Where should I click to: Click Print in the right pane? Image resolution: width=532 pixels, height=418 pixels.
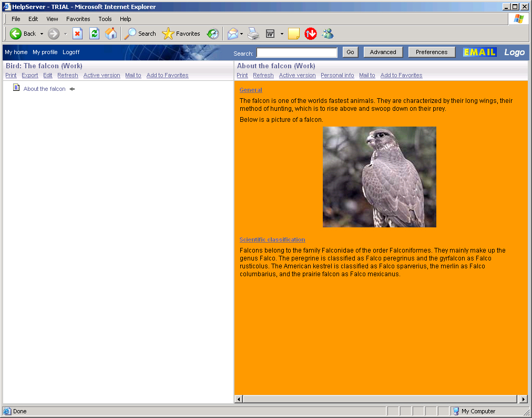(242, 75)
